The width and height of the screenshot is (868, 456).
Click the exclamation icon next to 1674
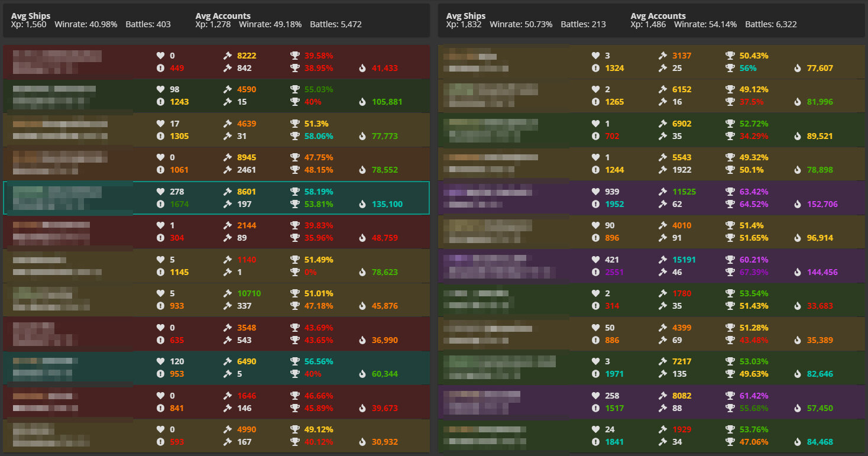[x=160, y=204]
